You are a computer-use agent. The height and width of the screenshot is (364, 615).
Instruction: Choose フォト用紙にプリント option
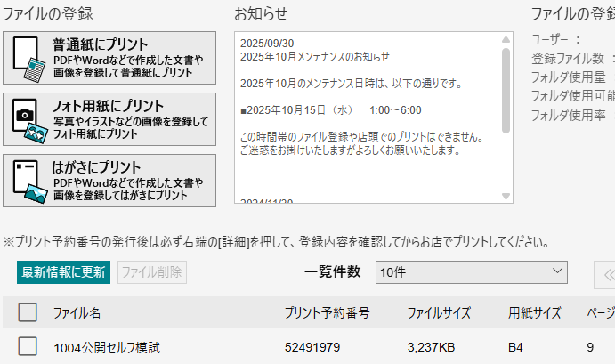tap(110, 119)
